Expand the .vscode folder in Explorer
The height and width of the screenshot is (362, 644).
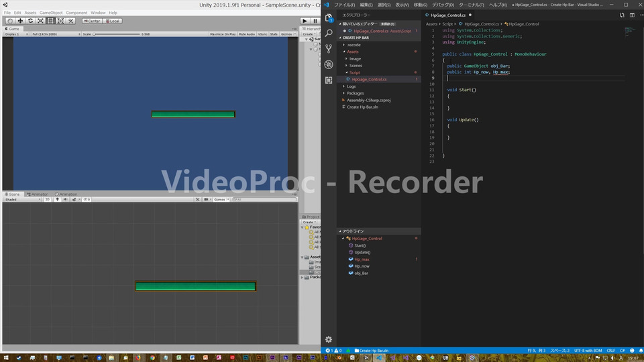(x=354, y=45)
